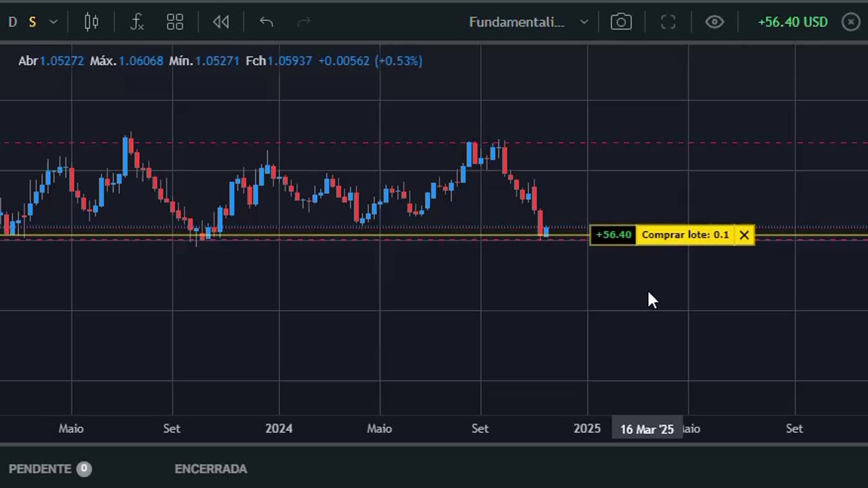Image resolution: width=868 pixels, height=488 pixels.
Task: Click the +56.40 USD profit display
Action: [x=793, y=22]
